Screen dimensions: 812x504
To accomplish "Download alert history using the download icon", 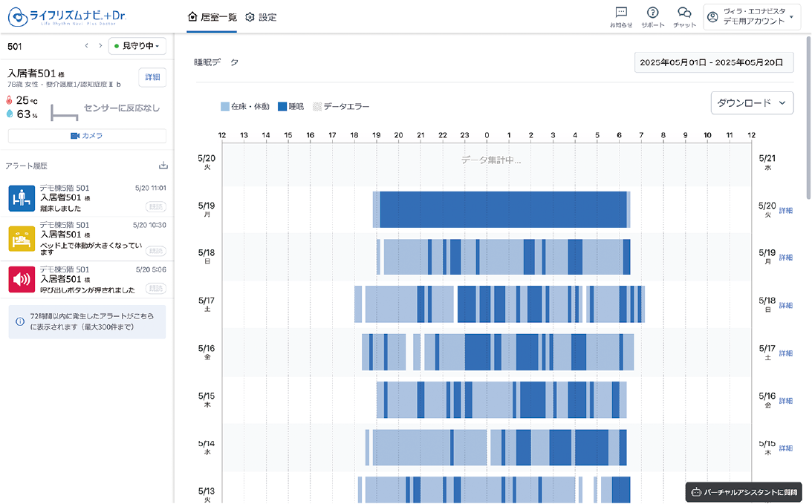I will point(163,166).
